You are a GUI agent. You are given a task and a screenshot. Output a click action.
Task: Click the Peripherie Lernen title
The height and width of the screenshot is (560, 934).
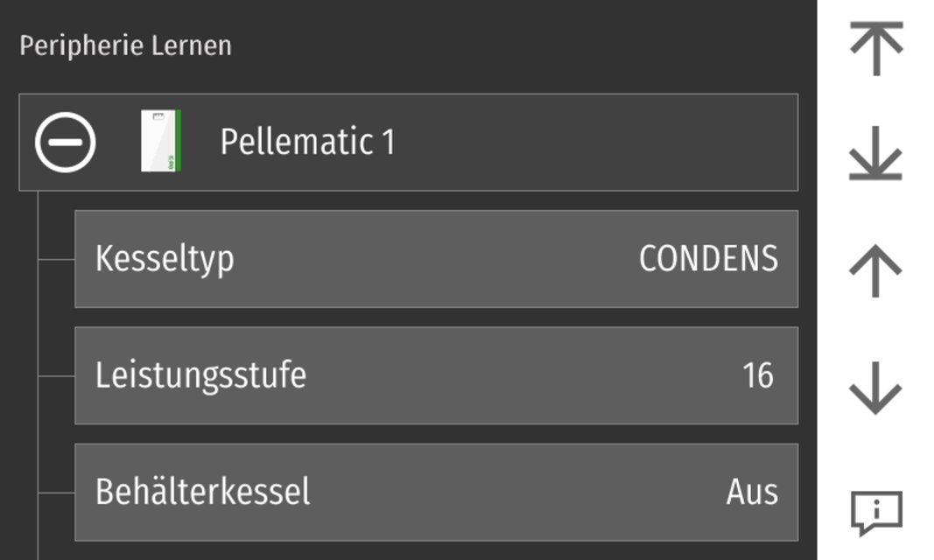click(125, 45)
